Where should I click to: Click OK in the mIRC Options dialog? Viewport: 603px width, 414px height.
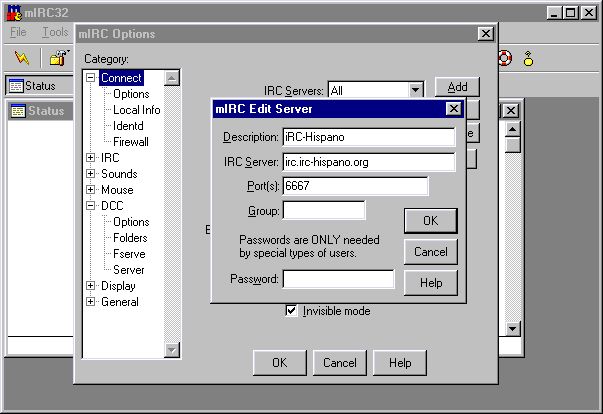tap(280, 362)
